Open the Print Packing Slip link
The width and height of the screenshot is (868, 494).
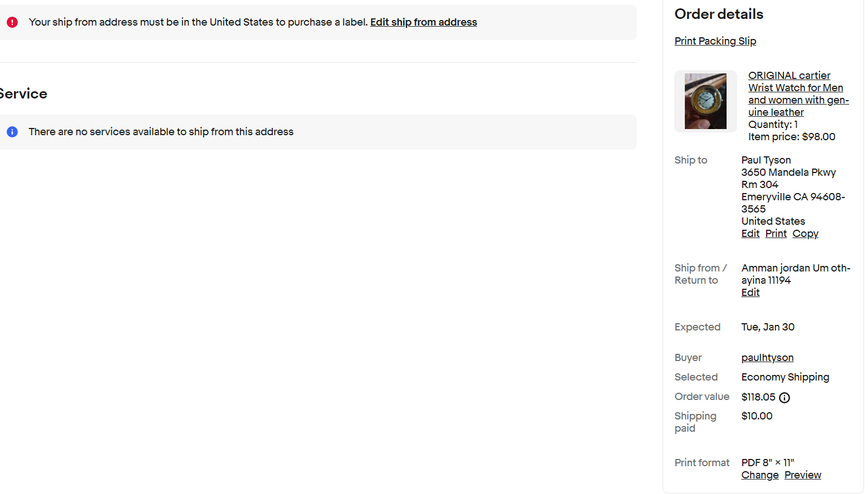click(715, 41)
